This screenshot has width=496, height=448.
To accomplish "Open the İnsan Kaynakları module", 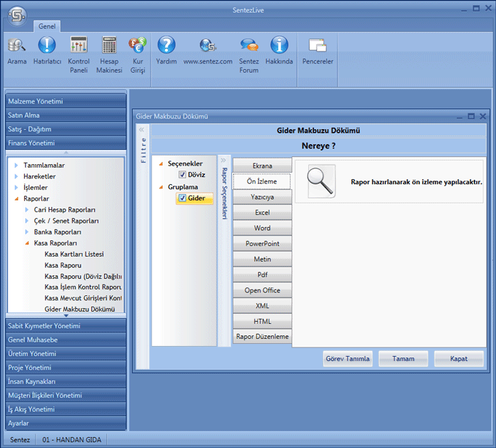I will click(66, 381).
